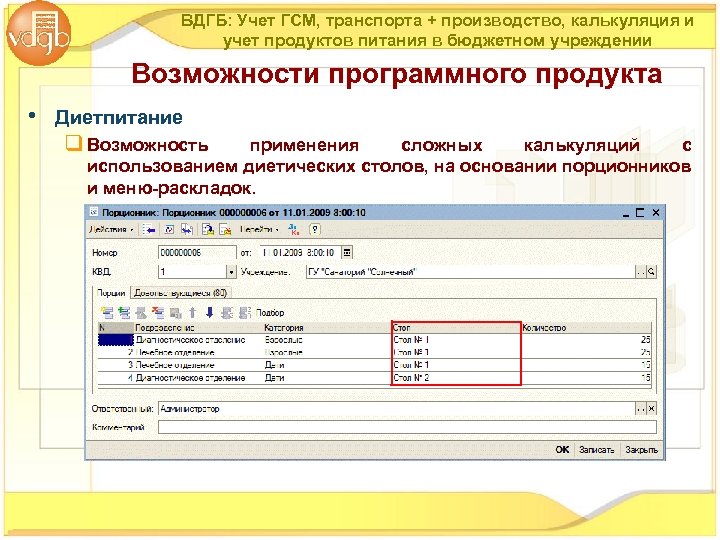Image resolution: width=720 pixels, height=540 pixels.
Task: Click the ellipsis select button of Ответственный
Action: coord(641,408)
